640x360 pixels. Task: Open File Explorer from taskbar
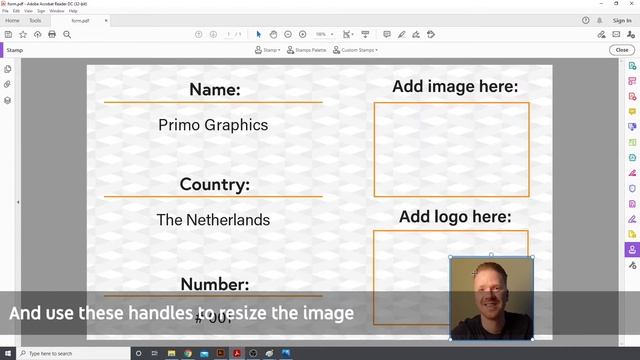coord(171,353)
